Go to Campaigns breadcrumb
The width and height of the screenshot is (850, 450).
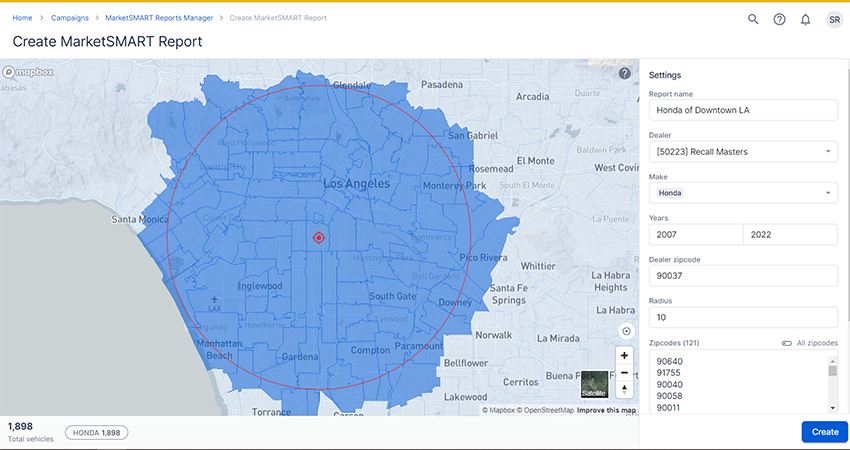click(69, 18)
